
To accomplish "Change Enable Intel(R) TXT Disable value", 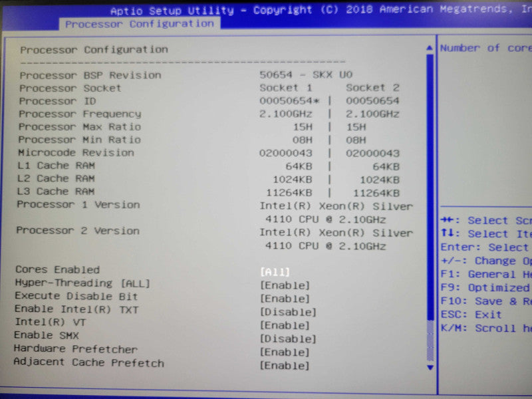I will coord(289,312).
